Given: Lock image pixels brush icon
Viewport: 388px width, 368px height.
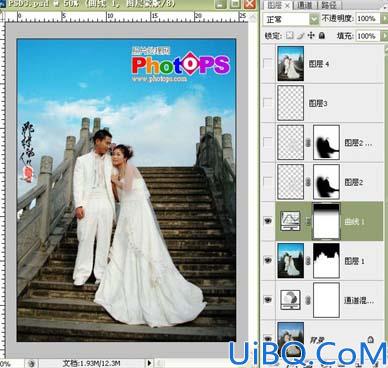Looking at the screenshot, I should (301, 35).
